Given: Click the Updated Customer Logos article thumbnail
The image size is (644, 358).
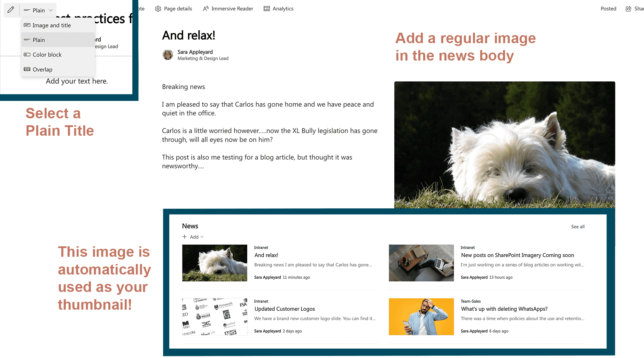Looking at the screenshot, I should point(215,316).
